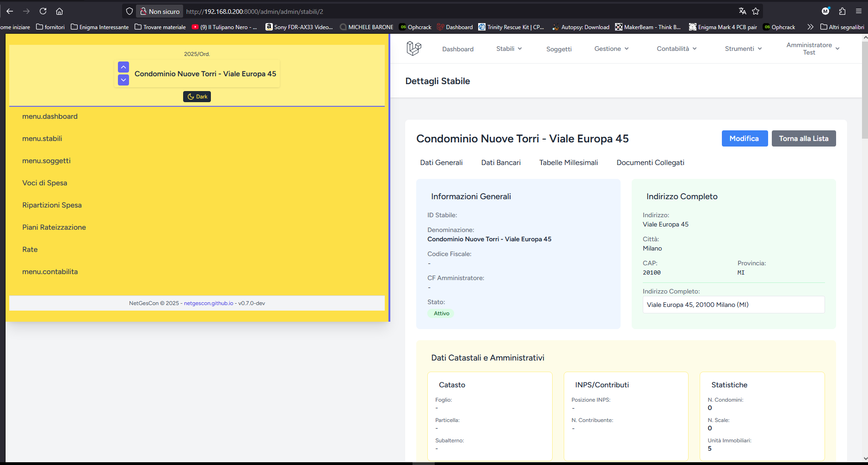Expand the Stabili dropdown menu
The height and width of the screenshot is (465, 868).
tap(509, 49)
